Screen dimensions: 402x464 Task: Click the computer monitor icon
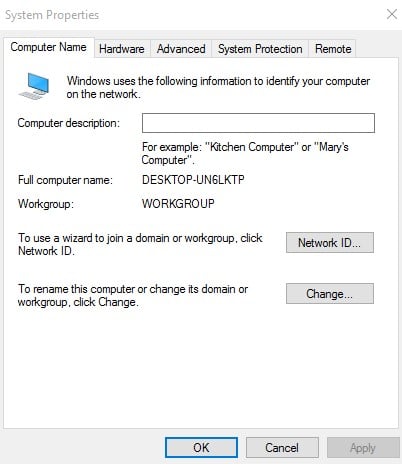[34, 86]
